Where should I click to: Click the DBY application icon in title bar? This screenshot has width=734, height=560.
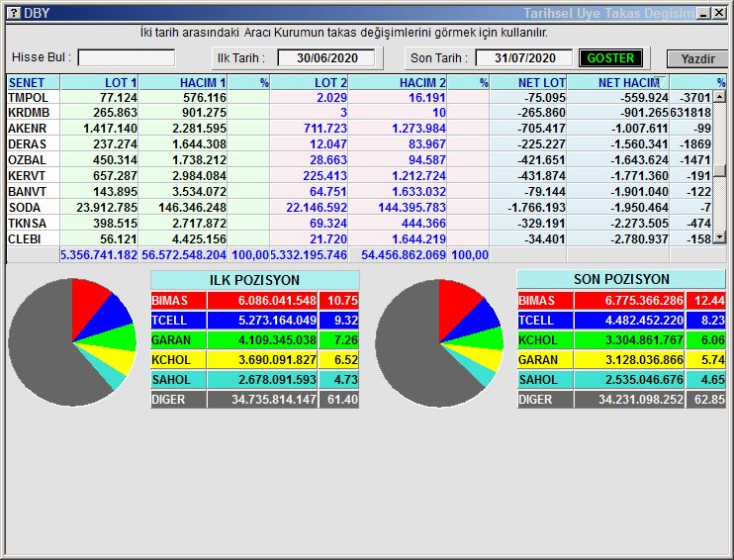[13, 13]
